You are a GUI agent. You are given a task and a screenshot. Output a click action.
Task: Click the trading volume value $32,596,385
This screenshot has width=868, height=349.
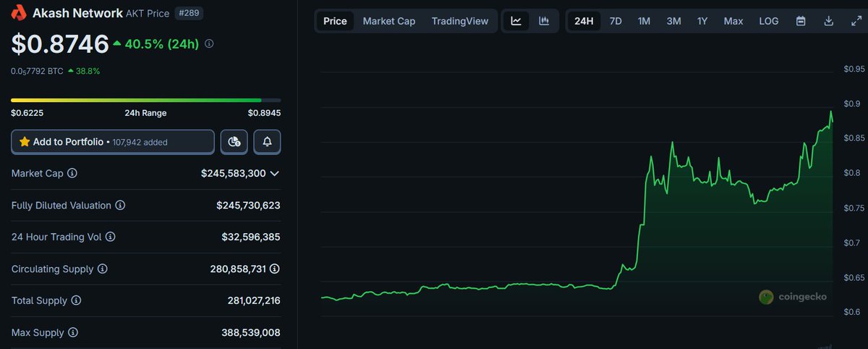(x=251, y=237)
